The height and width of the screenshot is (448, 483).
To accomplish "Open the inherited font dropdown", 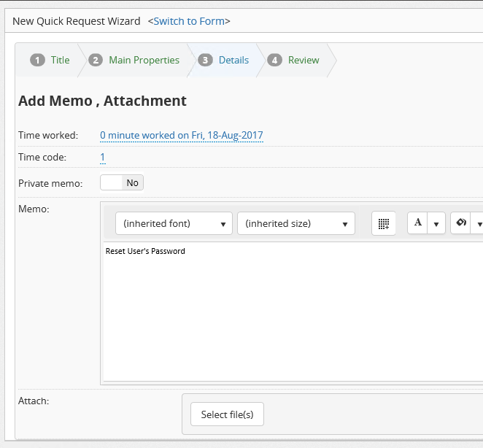I will click(174, 223).
